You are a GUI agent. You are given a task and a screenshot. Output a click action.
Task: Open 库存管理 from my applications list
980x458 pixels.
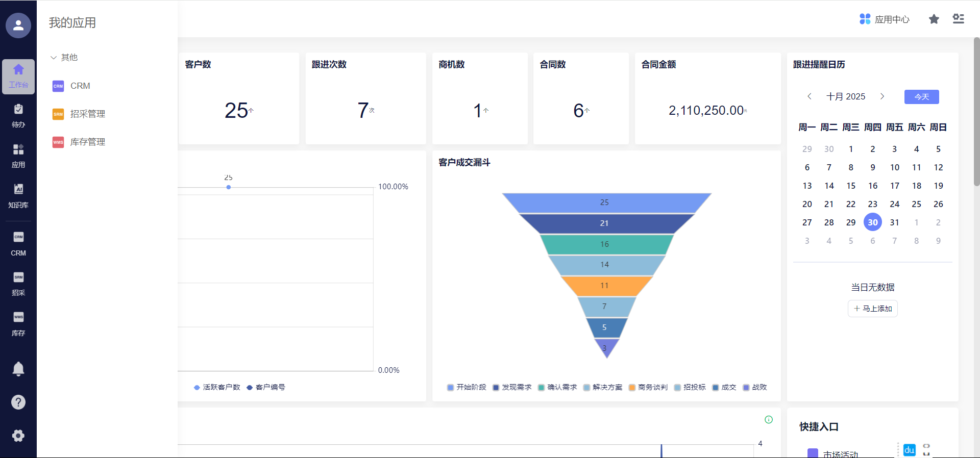point(87,142)
